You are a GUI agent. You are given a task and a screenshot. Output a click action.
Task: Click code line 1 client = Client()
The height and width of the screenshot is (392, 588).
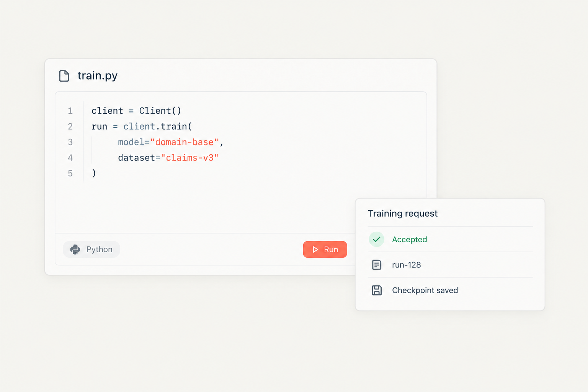point(136,111)
